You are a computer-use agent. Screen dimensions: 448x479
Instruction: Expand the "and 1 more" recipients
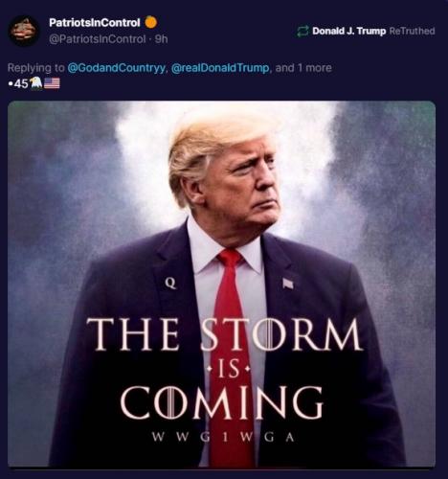[x=303, y=68]
